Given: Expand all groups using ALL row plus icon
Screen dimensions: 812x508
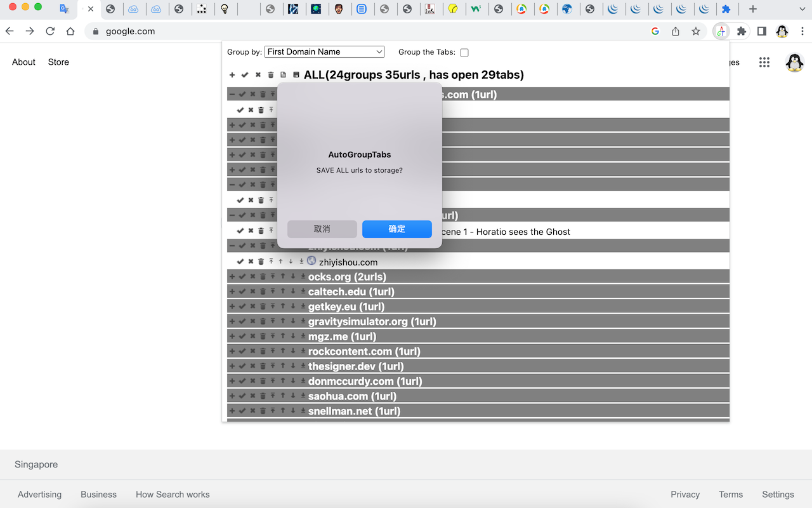Looking at the screenshot, I should click(232, 75).
